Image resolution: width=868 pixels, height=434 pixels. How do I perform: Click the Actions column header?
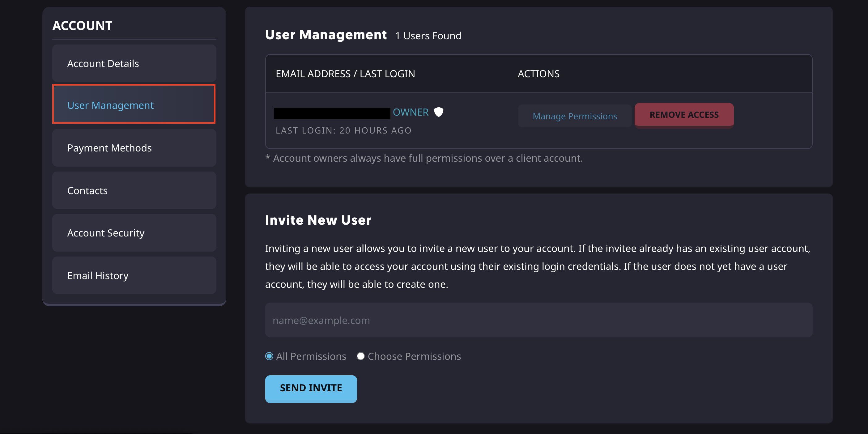(x=538, y=74)
